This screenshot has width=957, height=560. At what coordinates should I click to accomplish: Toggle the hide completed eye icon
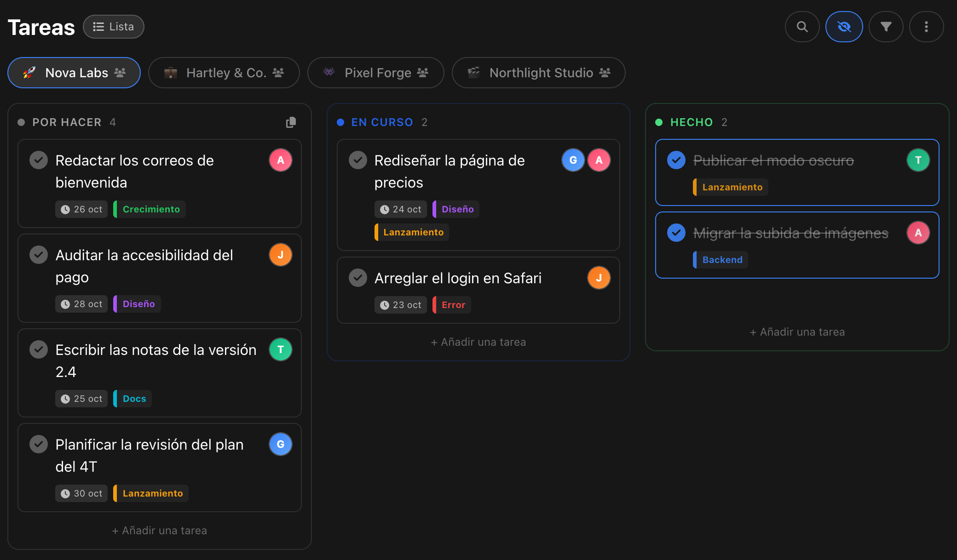click(844, 27)
